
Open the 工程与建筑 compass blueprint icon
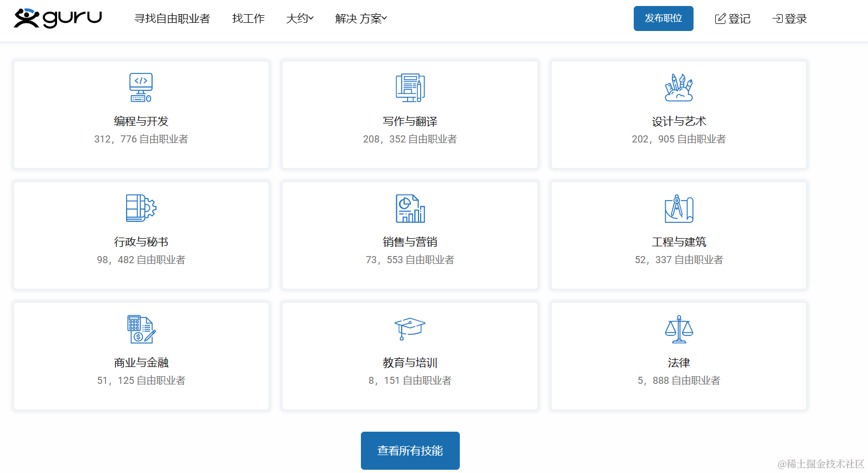click(x=679, y=208)
